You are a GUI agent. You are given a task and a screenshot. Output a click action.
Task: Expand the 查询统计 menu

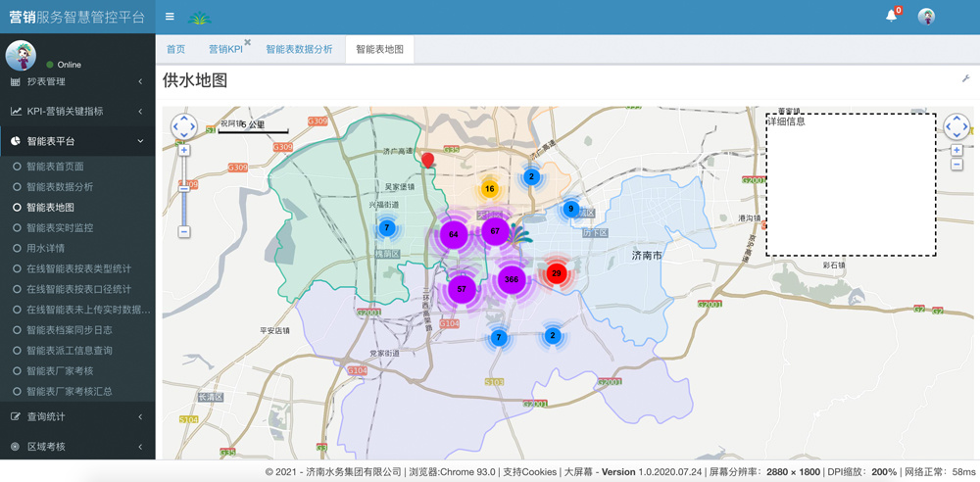77,416
